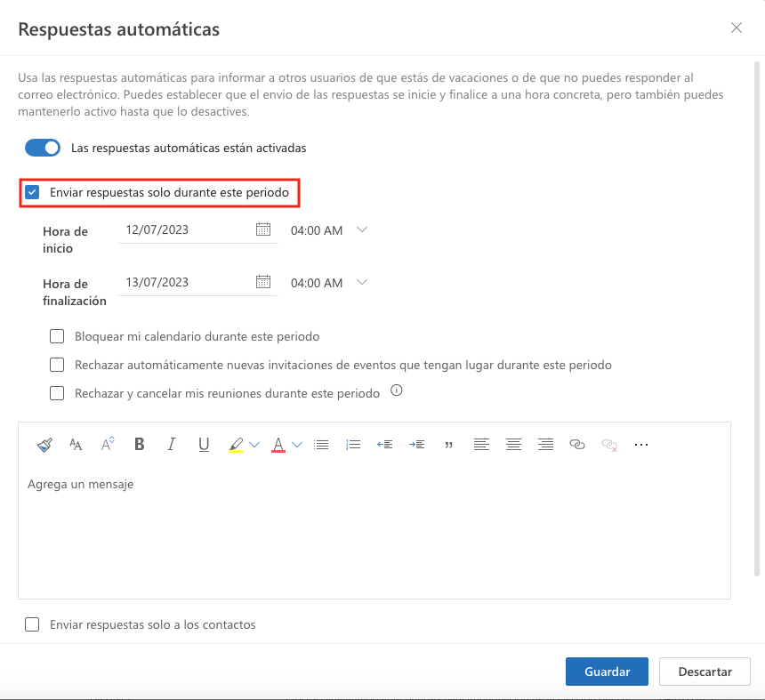The image size is (765, 700).
Task: Save the automatic replies settings
Action: 607,672
